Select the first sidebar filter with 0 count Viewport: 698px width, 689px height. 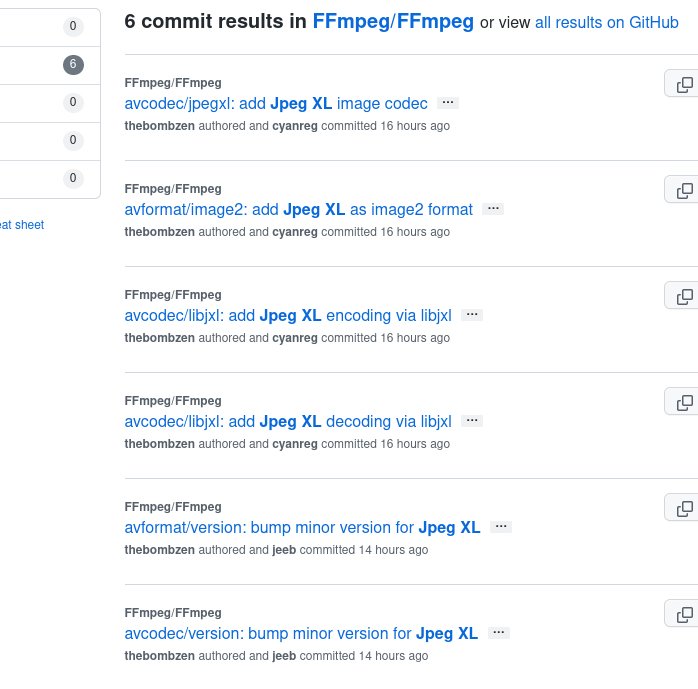coord(50,27)
